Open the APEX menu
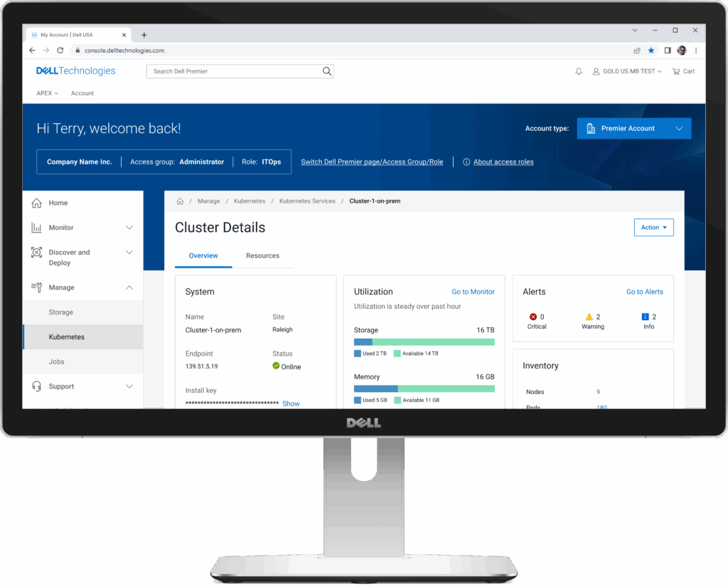 coord(46,93)
